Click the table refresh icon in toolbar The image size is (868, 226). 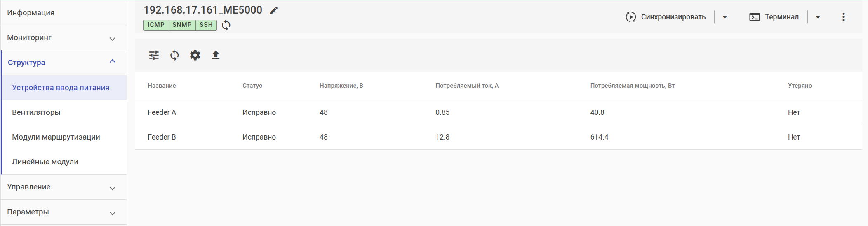click(x=174, y=55)
